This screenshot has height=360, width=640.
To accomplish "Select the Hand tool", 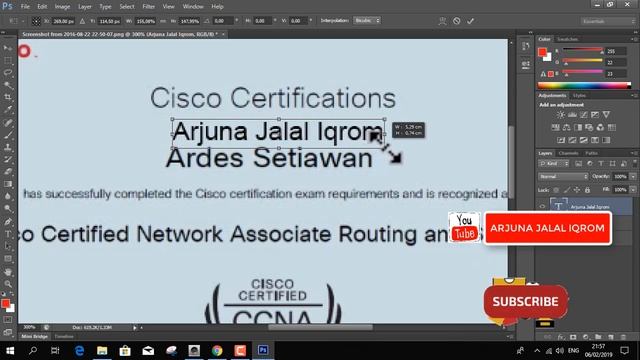I will pos(8,271).
